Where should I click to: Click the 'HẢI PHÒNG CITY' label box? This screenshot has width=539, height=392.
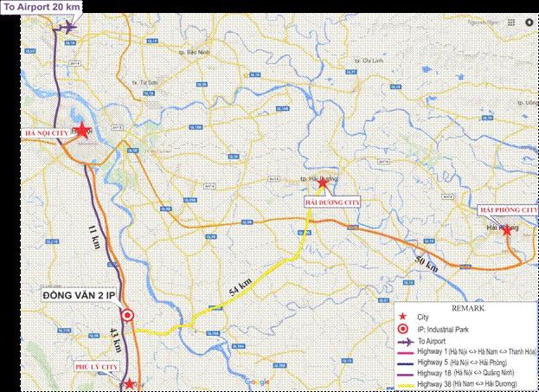(x=508, y=210)
